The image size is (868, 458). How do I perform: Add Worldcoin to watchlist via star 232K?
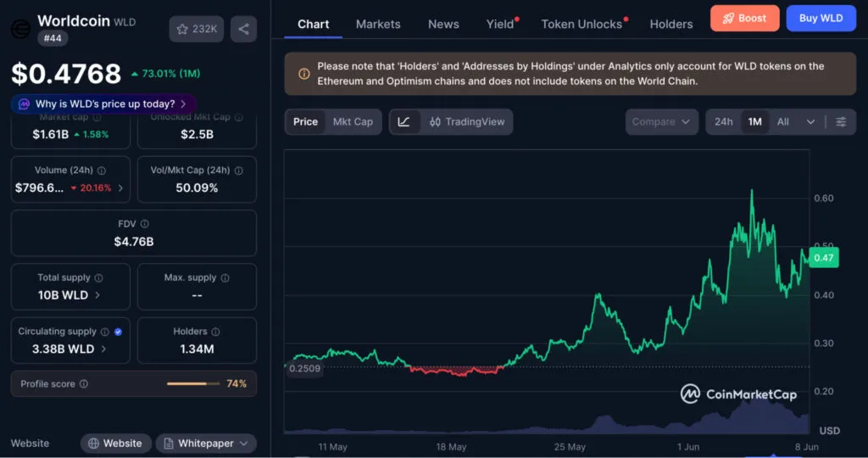pyautogui.click(x=197, y=29)
